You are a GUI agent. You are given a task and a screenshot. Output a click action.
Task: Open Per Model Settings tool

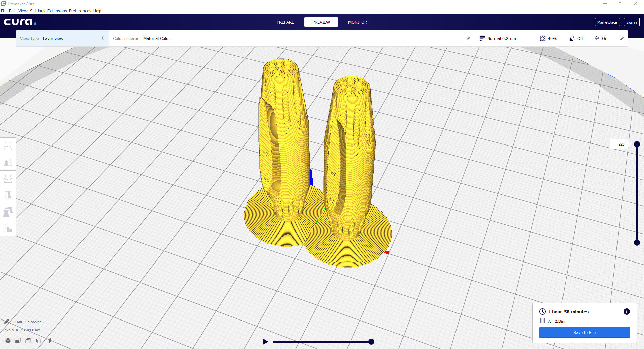coord(8,212)
